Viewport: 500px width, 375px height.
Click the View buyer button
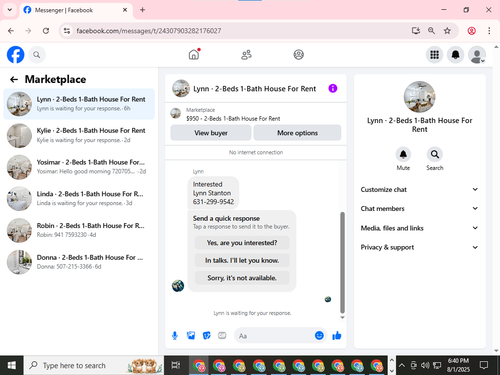point(211,133)
